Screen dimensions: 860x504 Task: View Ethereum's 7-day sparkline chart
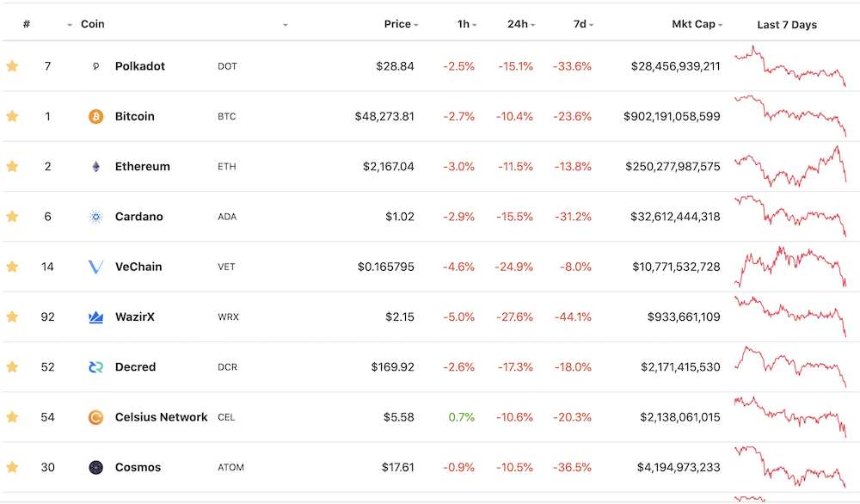pyautogui.click(x=790, y=167)
